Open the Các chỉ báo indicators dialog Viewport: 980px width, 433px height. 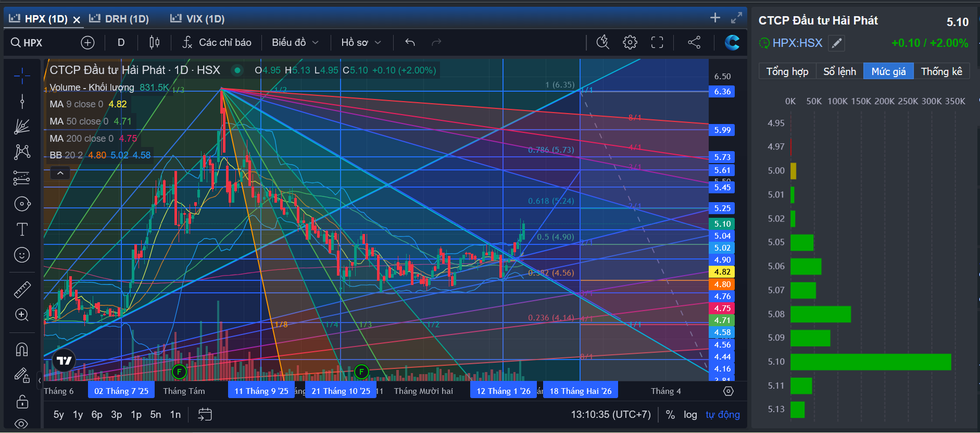click(217, 43)
